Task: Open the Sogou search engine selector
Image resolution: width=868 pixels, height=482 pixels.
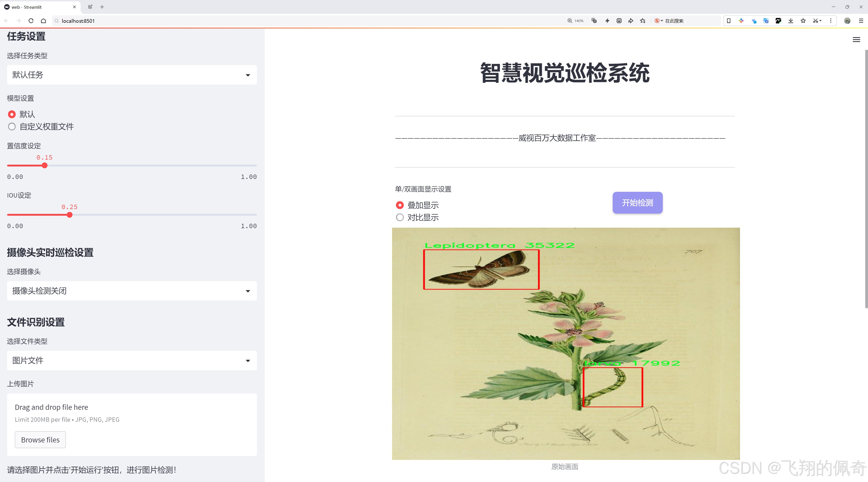Action: coord(659,21)
